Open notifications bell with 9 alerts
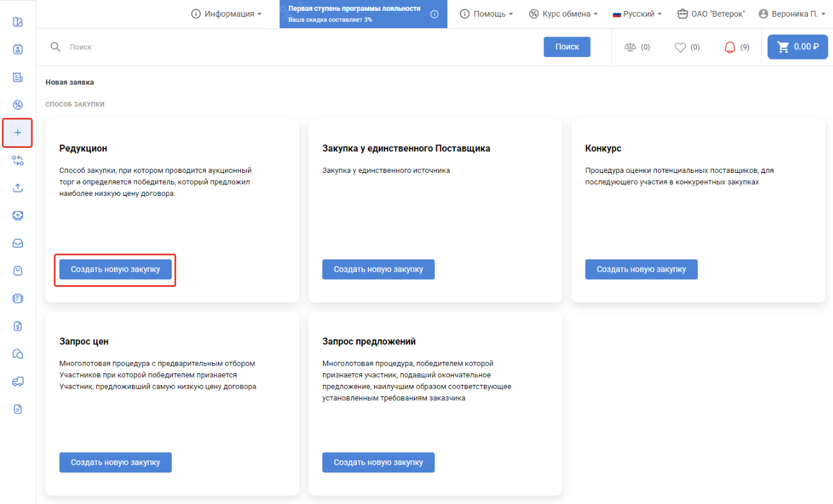833x504 pixels. click(x=730, y=47)
